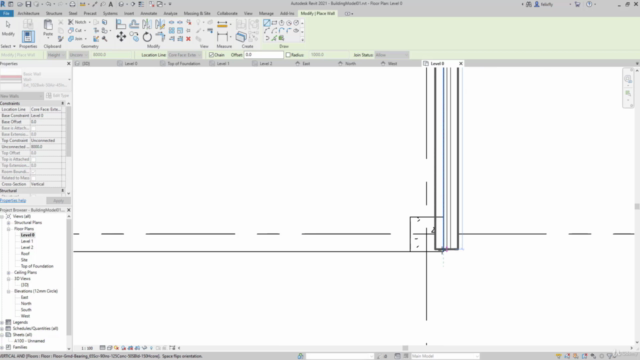Toggle Related to Mass checkbox
Image resolution: width=640 pixels, height=360 pixels.
click(x=33, y=178)
